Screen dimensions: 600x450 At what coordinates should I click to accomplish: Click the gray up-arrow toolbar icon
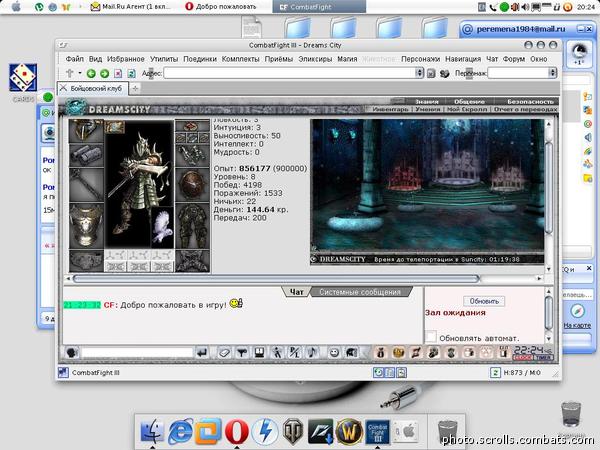point(69,73)
